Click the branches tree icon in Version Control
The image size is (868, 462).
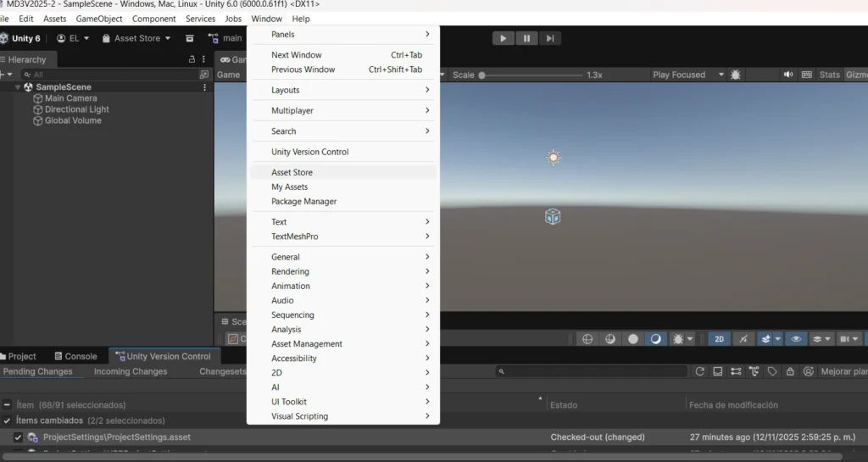tap(754, 371)
